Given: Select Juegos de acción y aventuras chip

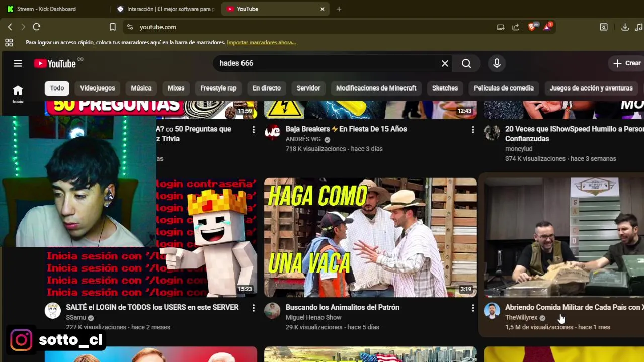Looking at the screenshot, I should coord(591,88).
